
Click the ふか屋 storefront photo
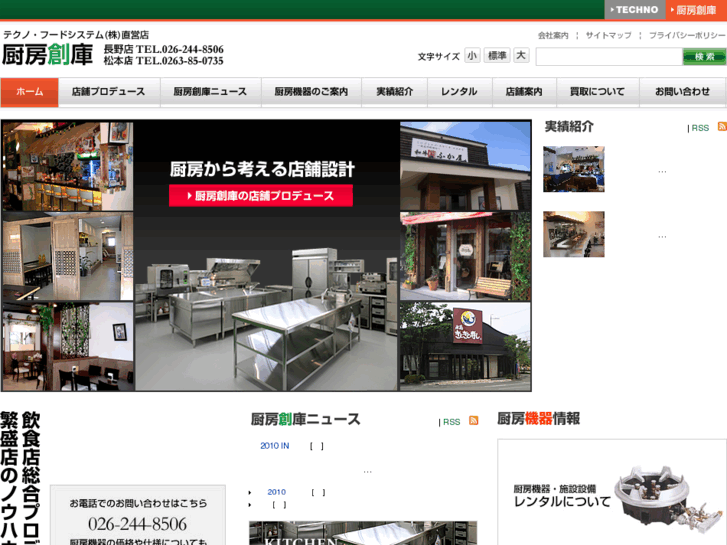pos(466,166)
